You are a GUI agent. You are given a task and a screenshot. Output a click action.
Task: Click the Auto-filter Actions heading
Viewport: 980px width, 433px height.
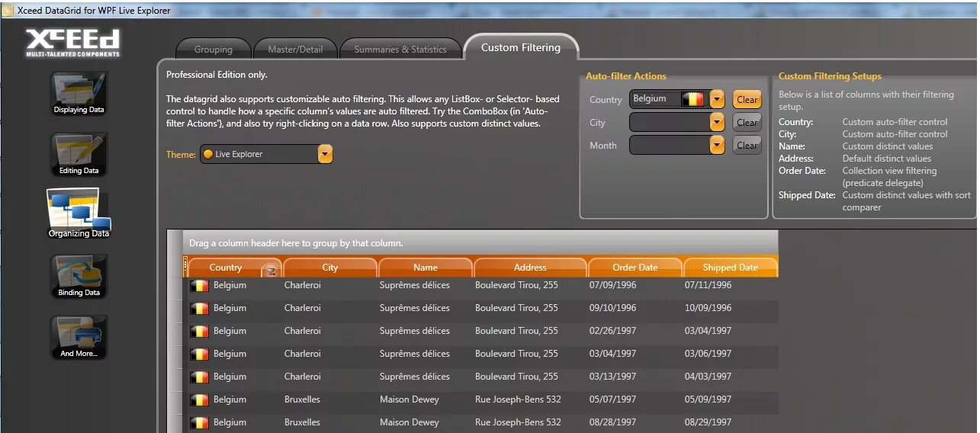click(x=626, y=76)
